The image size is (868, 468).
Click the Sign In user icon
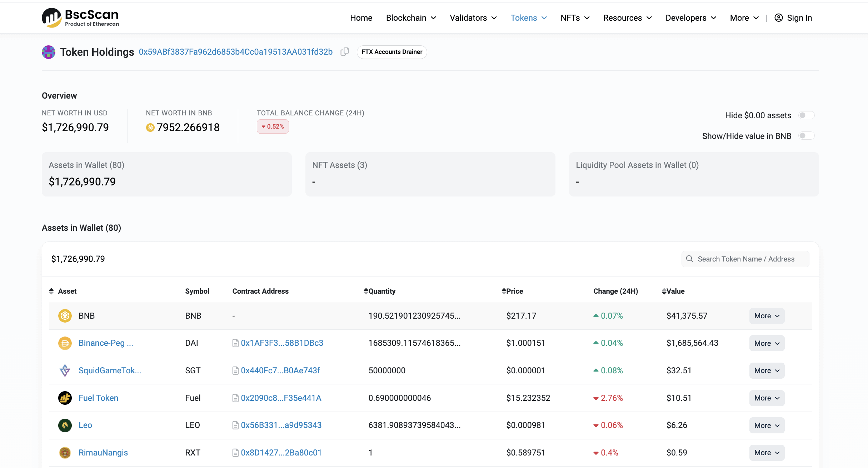coord(778,18)
